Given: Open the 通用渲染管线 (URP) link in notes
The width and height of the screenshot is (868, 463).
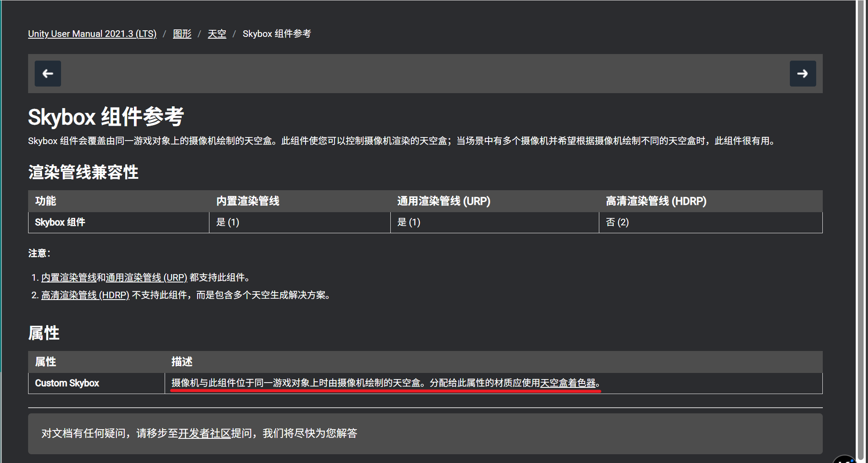Looking at the screenshot, I should click(x=146, y=278).
